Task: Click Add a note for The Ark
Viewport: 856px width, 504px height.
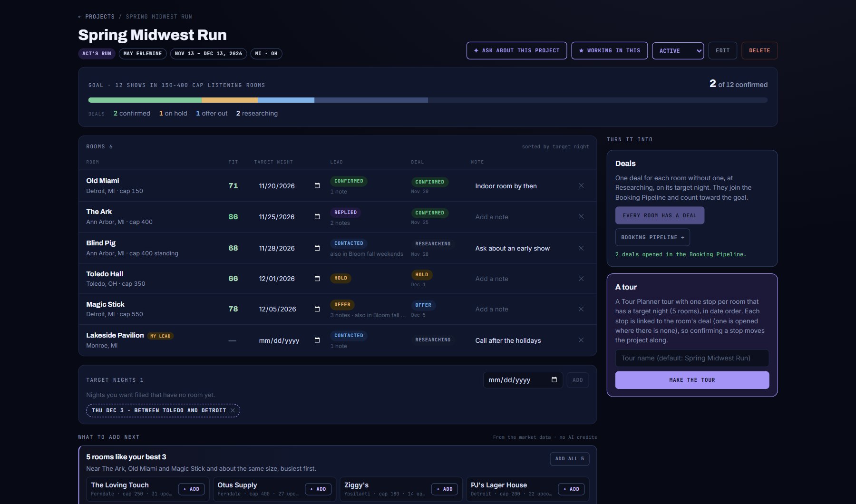Action: click(x=492, y=217)
